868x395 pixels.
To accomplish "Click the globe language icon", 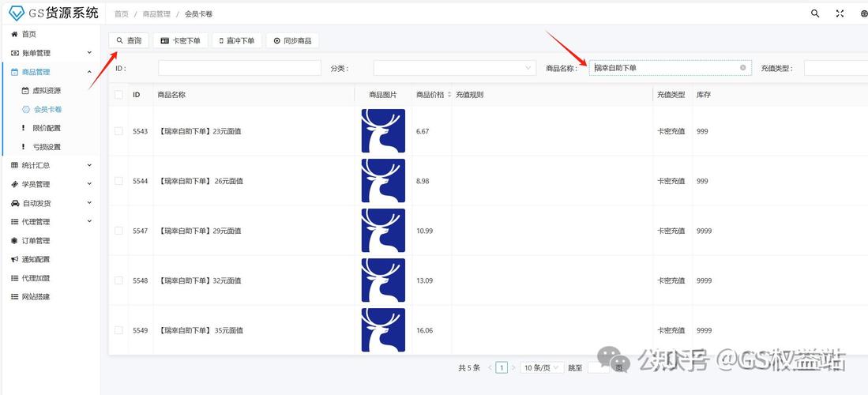I will [x=863, y=13].
